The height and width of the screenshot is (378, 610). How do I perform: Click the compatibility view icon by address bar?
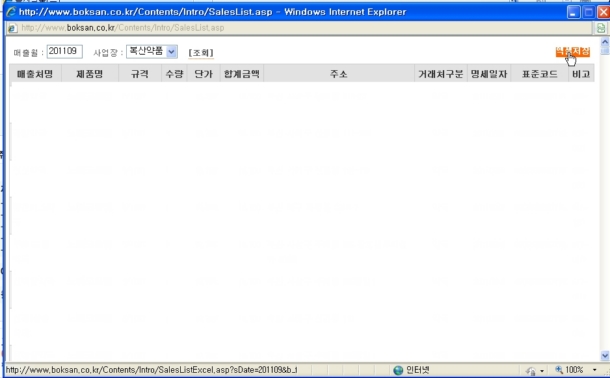click(601, 28)
